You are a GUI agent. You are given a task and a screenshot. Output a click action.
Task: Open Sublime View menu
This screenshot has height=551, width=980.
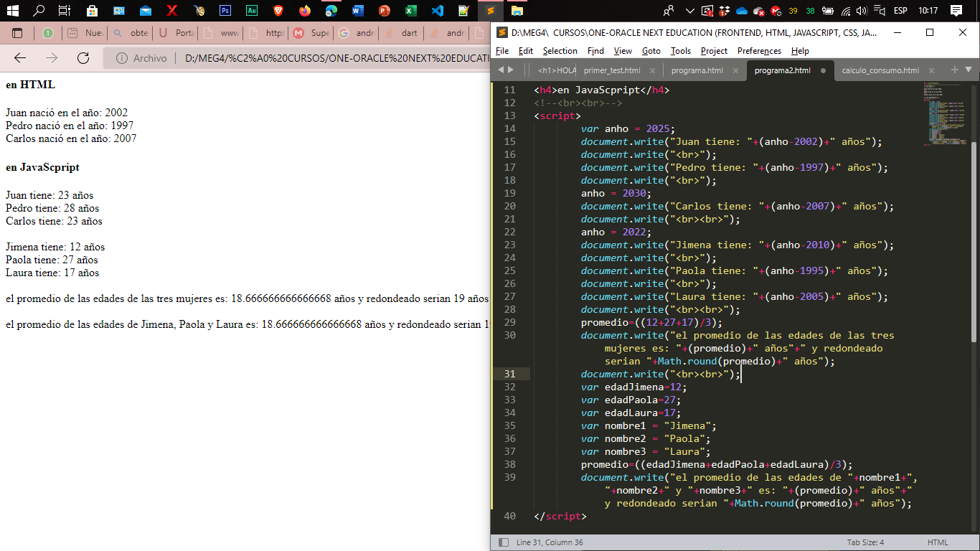pyautogui.click(x=623, y=51)
